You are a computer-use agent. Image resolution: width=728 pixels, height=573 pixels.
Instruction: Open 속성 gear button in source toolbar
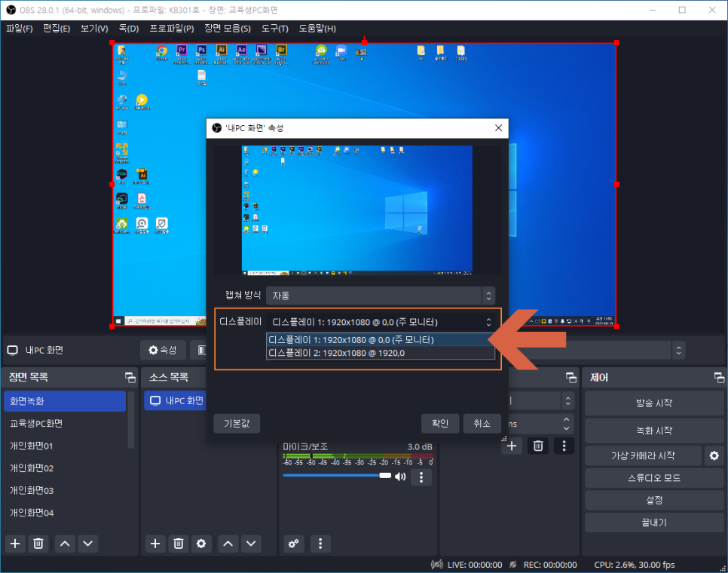point(163,350)
